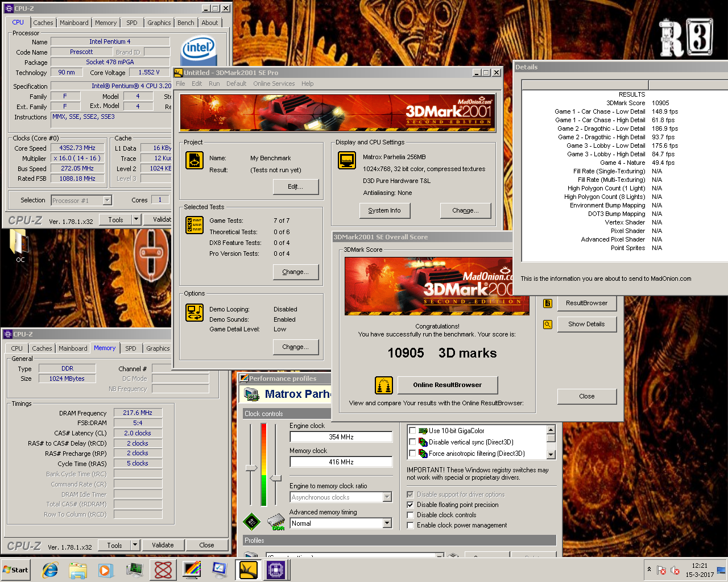The height and width of the screenshot is (582, 728).
Task: Open About tab in CPU-Z
Action: point(209,23)
